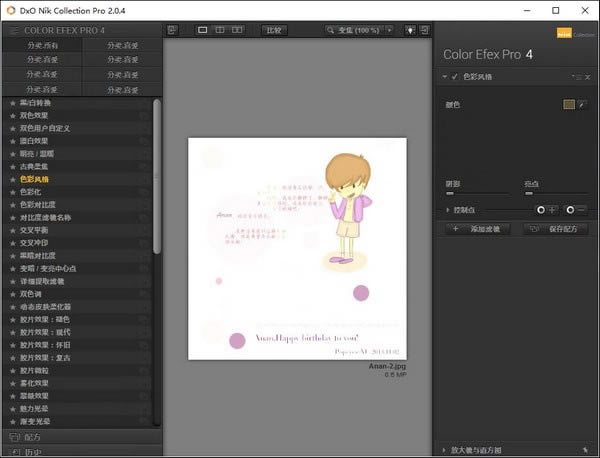Collapse the 色彩风格 filter section
The height and width of the screenshot is (458, 600).
point(445,77)
